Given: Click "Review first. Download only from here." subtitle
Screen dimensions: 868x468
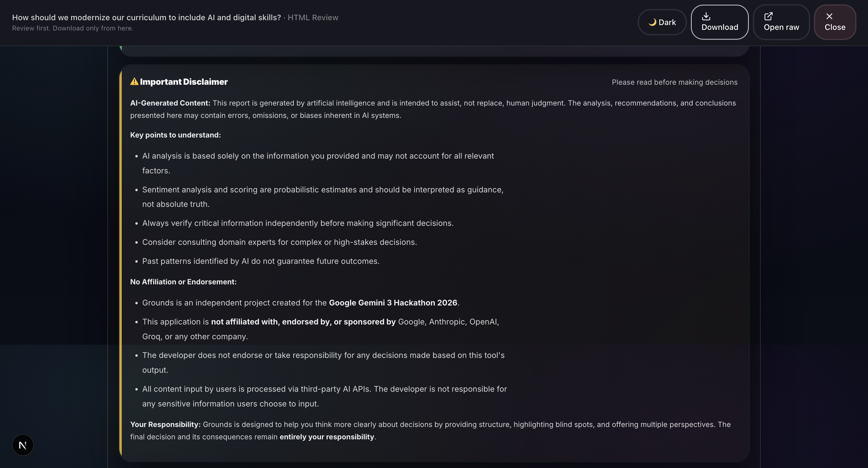Looking at the screenshot, I should pyautogui.click(x=73, y=28).
